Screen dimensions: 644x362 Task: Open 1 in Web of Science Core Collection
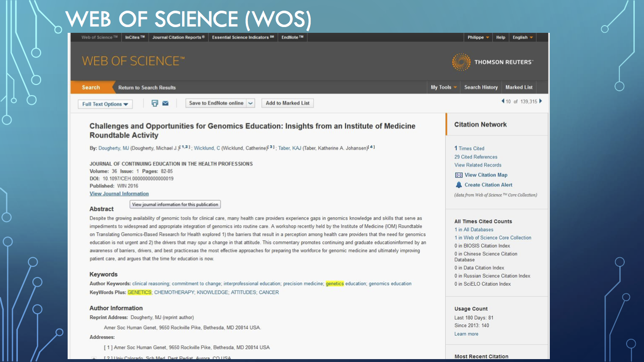493,238
